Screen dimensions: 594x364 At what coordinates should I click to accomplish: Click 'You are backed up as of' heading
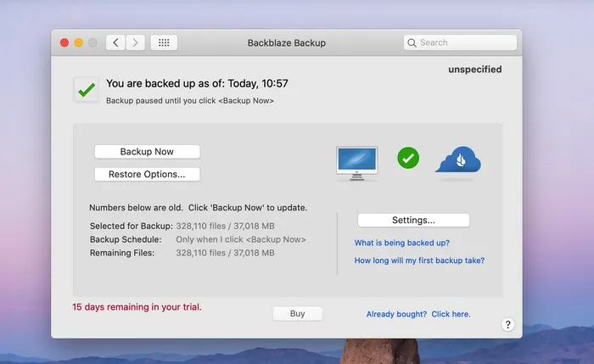pyautogui.click(x=197, y=83)
